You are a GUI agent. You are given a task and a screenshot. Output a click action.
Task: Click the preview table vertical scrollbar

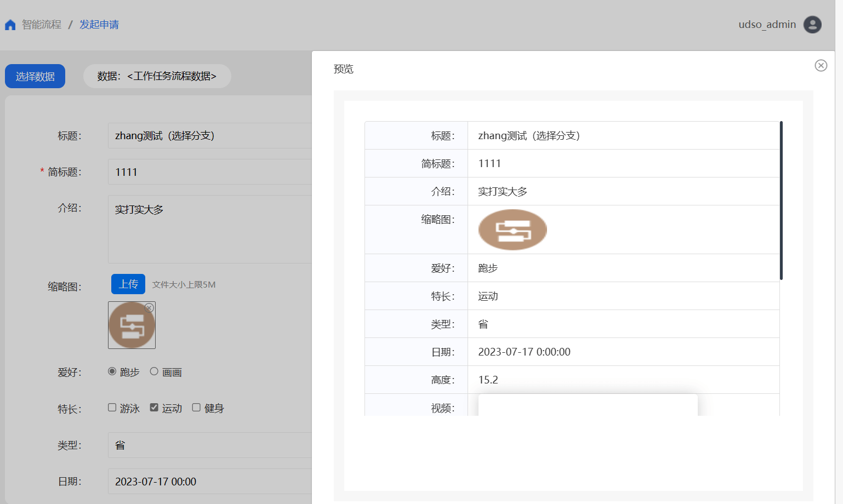(781, 201)
